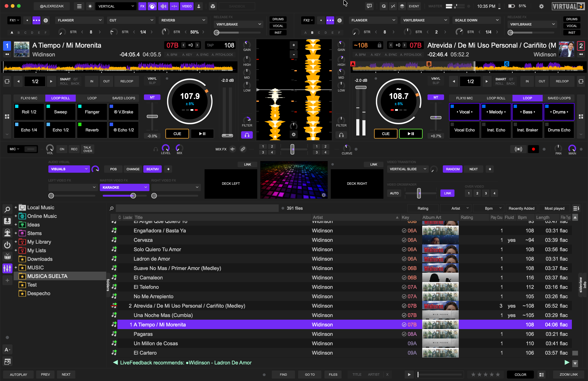Turn the microphone ON button
The height and width of the screenshot is (381, 588).
[62, 149]
